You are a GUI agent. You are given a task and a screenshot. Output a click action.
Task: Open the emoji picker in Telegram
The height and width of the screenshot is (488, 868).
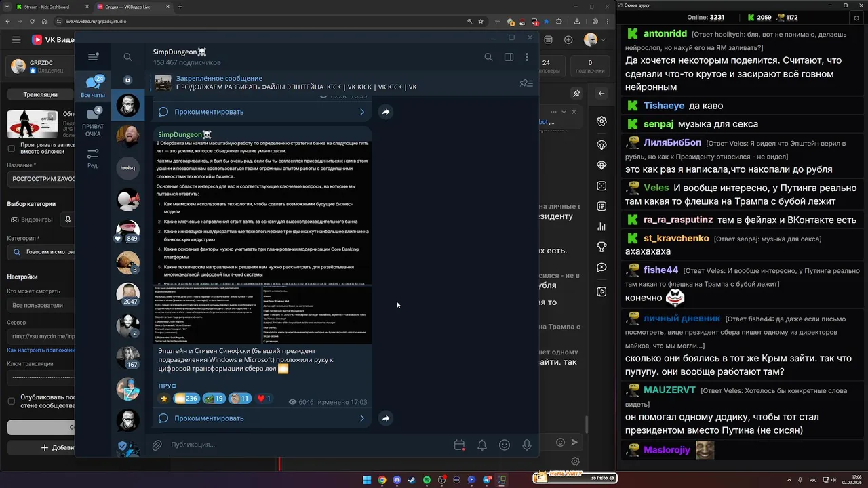505,445
